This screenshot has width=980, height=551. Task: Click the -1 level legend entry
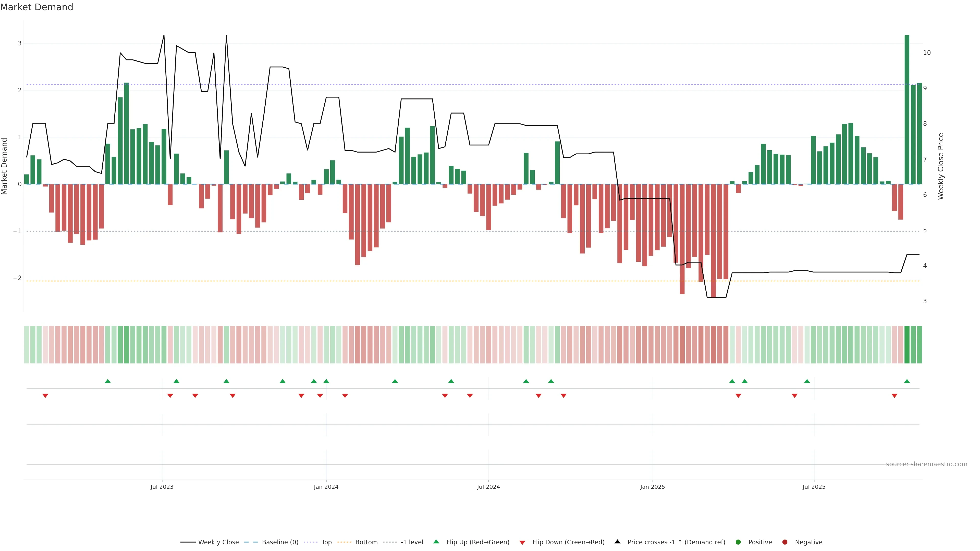pos(412,542)
